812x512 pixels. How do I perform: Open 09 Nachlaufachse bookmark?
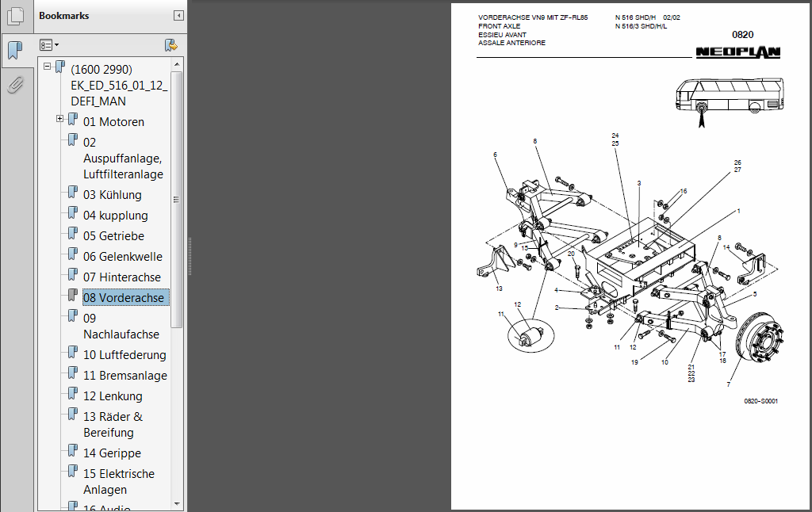point(121,327)
